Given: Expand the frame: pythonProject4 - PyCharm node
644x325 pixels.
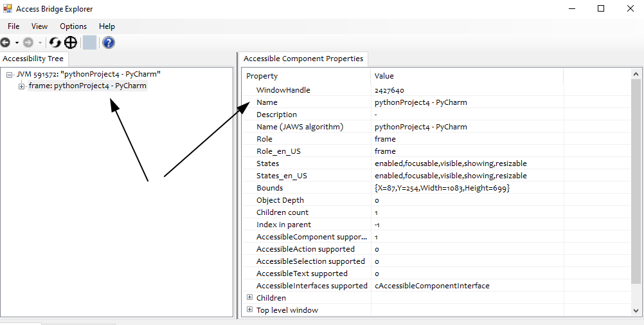Looking at the screenshot, I should (x=21, y=86).
